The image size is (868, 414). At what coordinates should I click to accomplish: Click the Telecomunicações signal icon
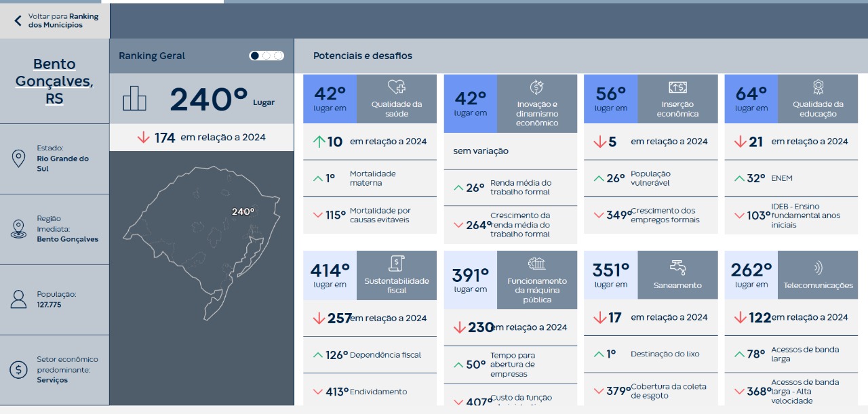(x=818, y=267)
